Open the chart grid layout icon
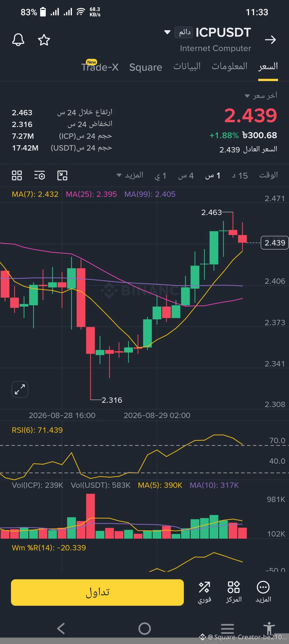Screen dimensions: 289x644 pos(17,175)
